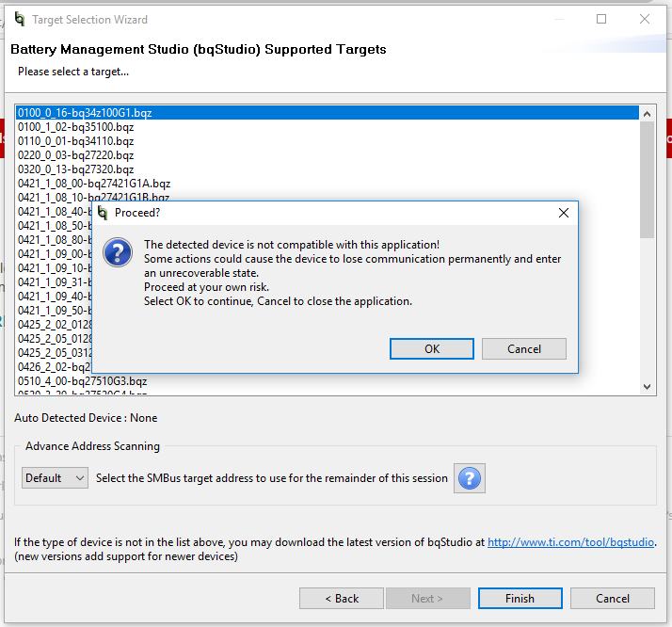
Task: Click the list scrollbar up arrow
Action: coord(647,114)
